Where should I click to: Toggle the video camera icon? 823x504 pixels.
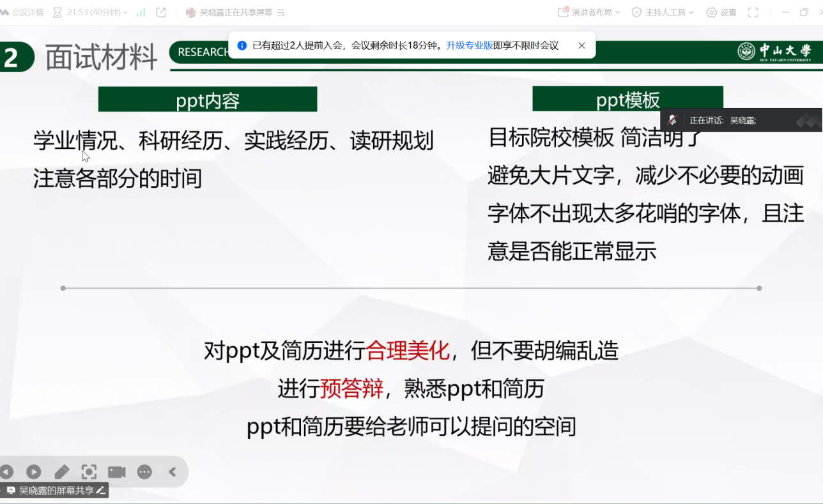pyautogui.click(x=116, y=472)
